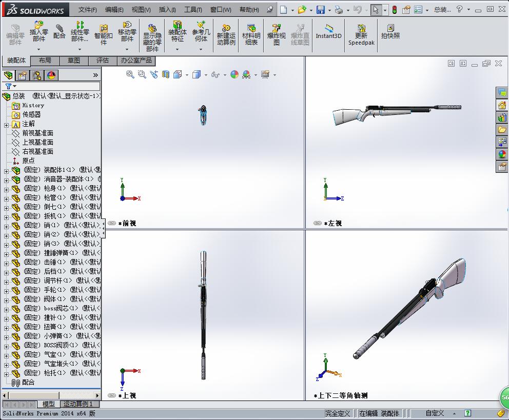
Task: Switch to the 评估 tab
Action: 103,61
